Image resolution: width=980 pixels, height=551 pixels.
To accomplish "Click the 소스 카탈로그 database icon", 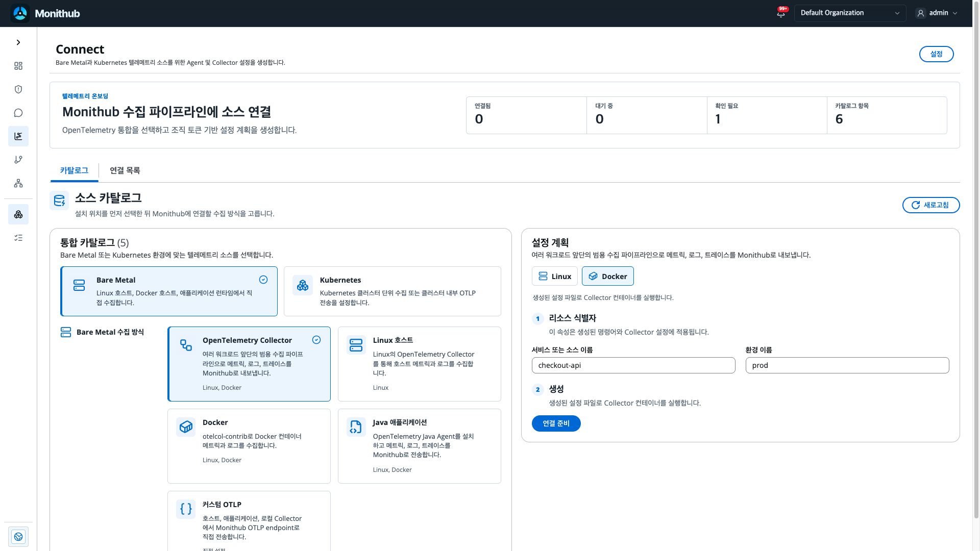I will (59, 201).
